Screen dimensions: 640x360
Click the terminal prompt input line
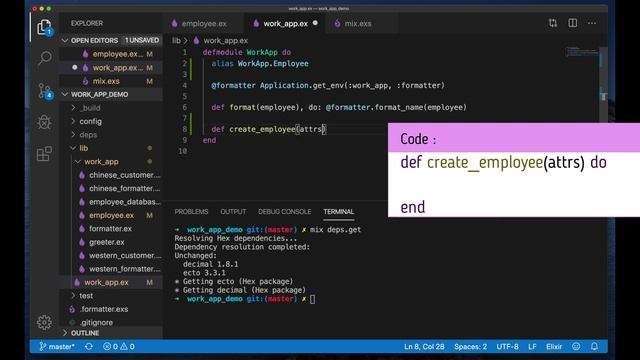pos(245,299)
